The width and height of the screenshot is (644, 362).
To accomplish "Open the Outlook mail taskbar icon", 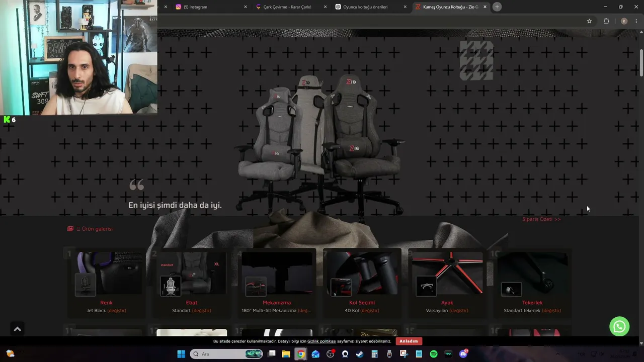I will tap(315, 354).
